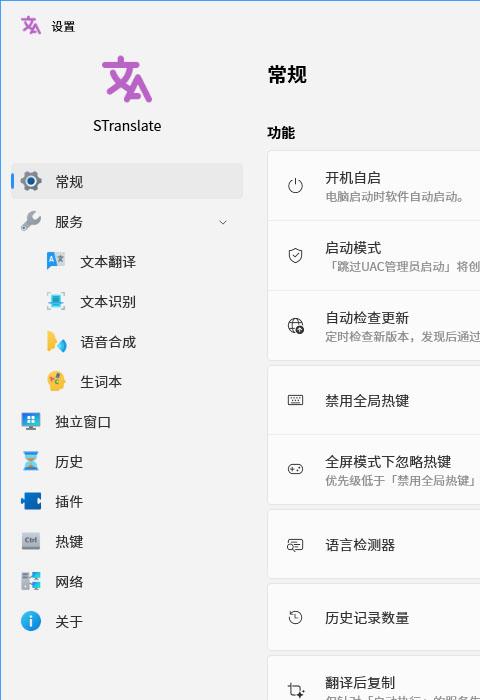
Task: Click the 文本识别 scan icon
Action: (56, 301)
